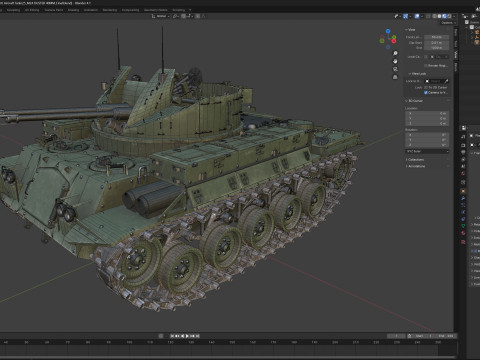480x360 pixels.
Task: Click the Outliner editor type icon
Action: (465, 16)
